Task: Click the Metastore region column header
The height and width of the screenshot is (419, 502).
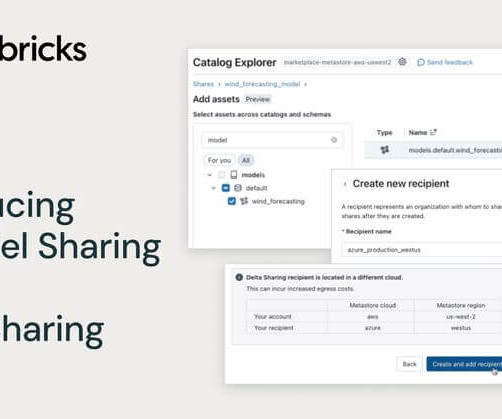Action: point(461,305)
